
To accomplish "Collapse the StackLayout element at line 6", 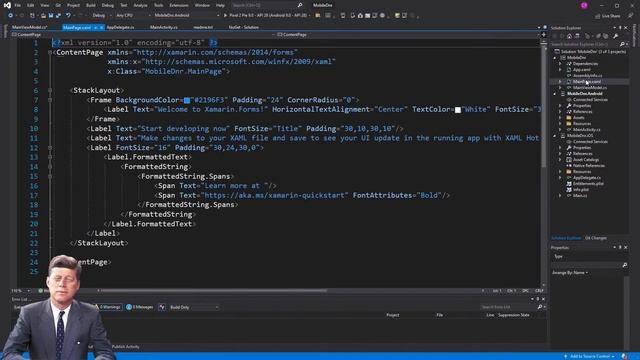I will coord(50,91).
